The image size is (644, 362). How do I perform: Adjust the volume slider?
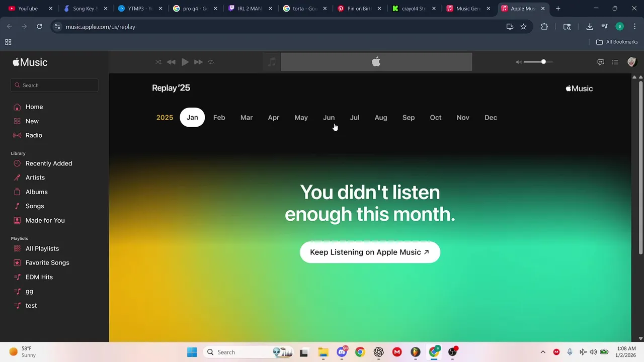538,62
